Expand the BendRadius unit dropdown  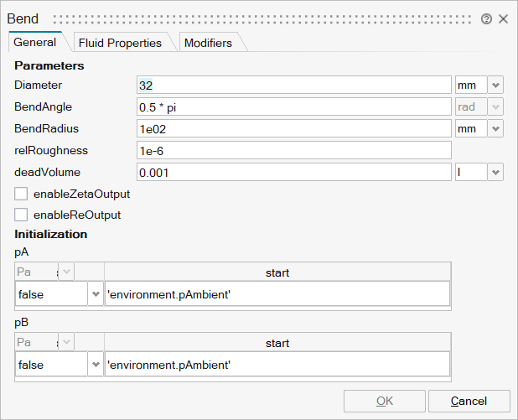tap(495, 128)
